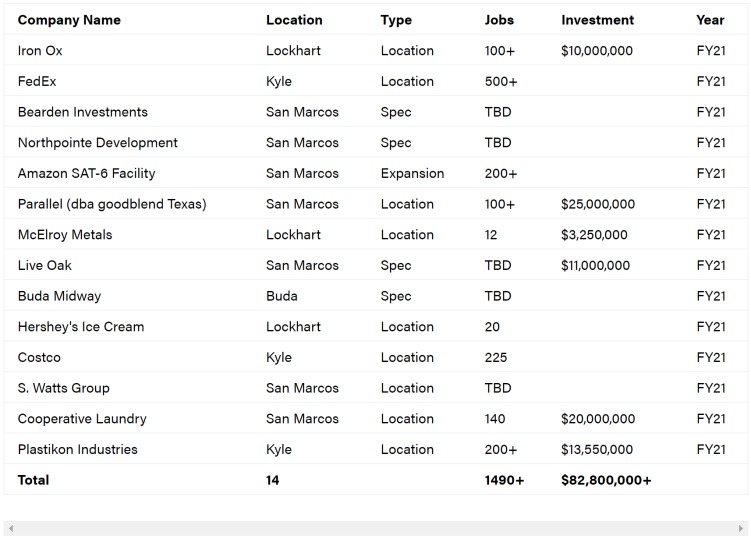
Task: Click the 'S. Watts Group' cell
Action: point(63,388)
